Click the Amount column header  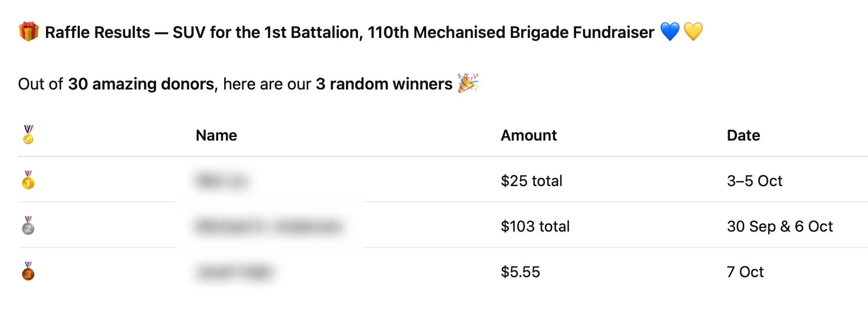click(528, 136)
